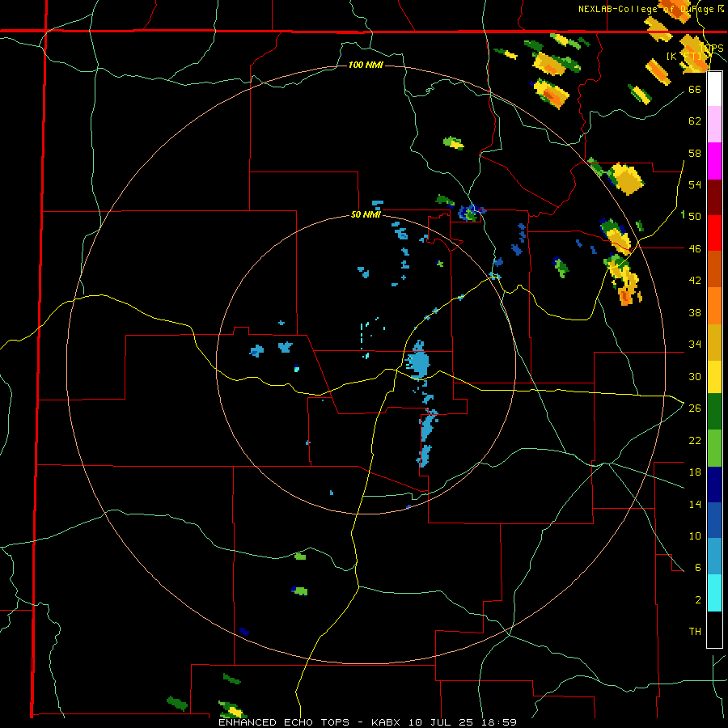Click the dark orange swatch on the color scale
This screenshot has height=728, width=728.
(x=714, y=269)
